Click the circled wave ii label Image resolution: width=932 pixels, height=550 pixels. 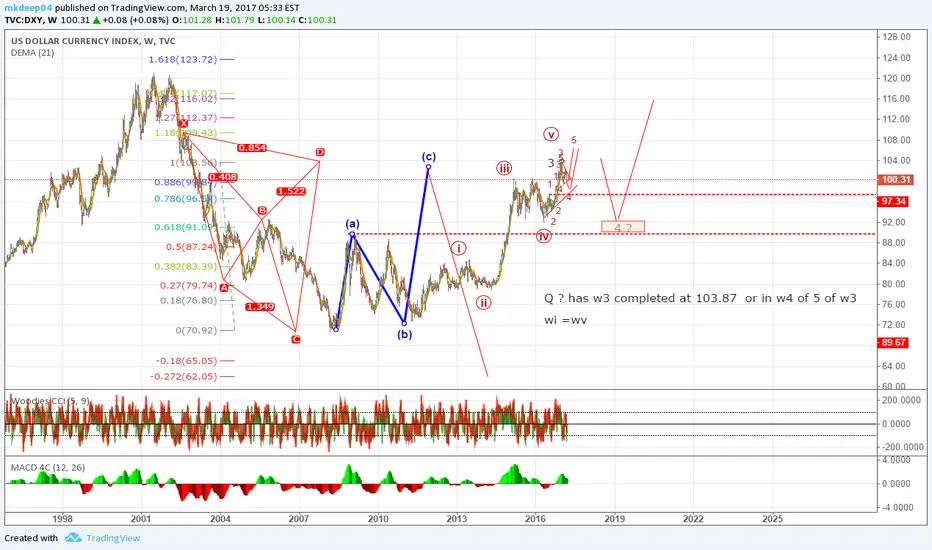click(484, 303)
